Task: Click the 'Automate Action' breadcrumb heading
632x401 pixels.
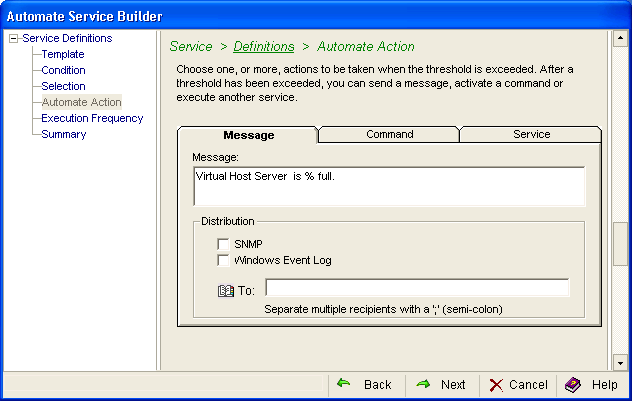Action: click(x=366, y=46)
